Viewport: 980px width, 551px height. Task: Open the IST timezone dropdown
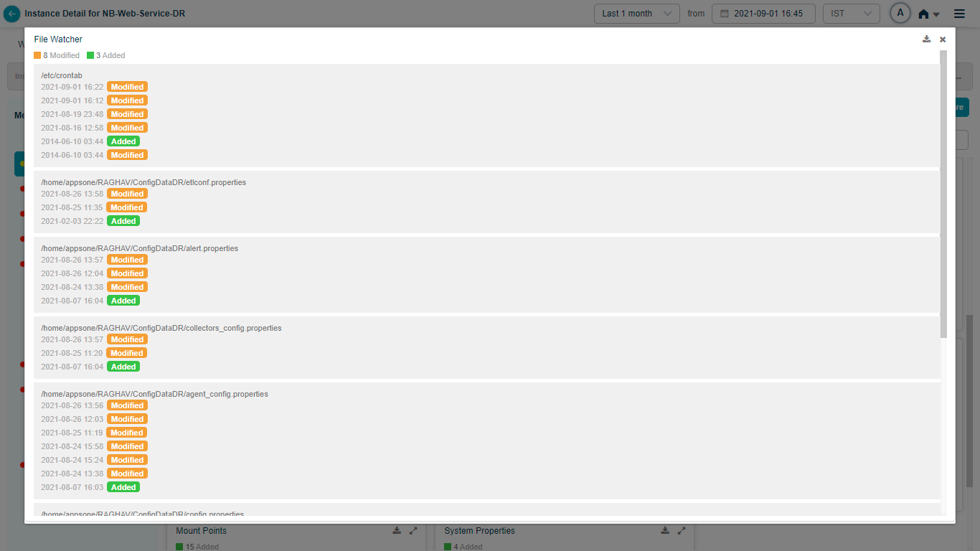851,14
